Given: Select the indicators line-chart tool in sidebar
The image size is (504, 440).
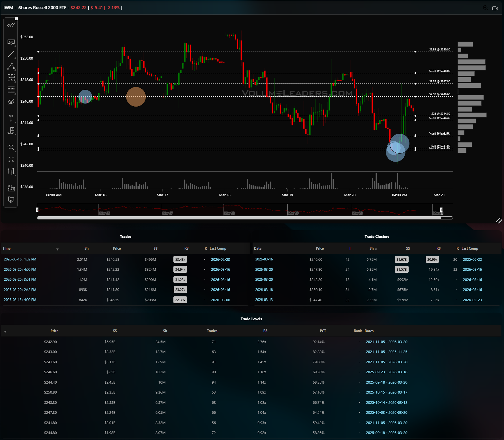Looking at the screenshot, I should tap(11, 25).
